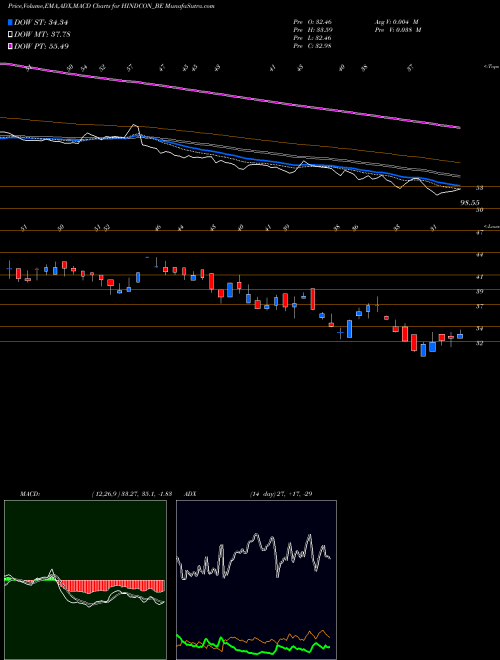Click the 'ADX' panel label
The image size is (500, 660).
190,493
